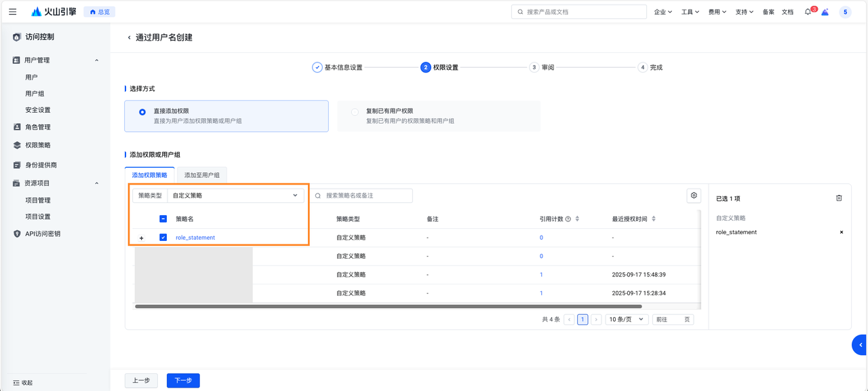Toggle the select-all checkbox in table header
This screenshot has width=868, height=391.
point(163,219)
